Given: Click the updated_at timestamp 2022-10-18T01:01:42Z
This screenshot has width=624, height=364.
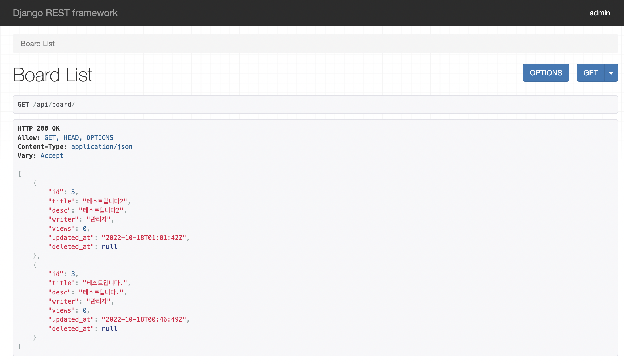Looking at the screenshot, I should pos(144,238).
